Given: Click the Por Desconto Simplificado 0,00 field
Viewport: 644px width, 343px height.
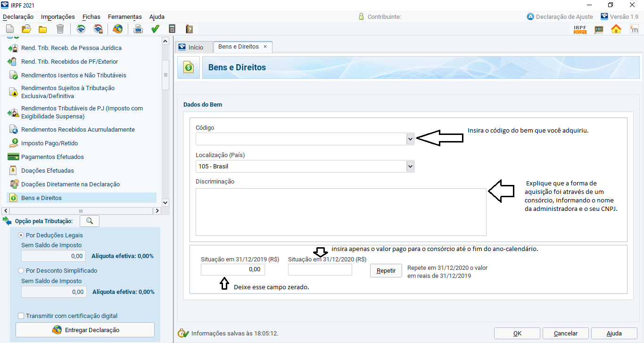Looking at the screenshot, I should click(x=54, y=292).
